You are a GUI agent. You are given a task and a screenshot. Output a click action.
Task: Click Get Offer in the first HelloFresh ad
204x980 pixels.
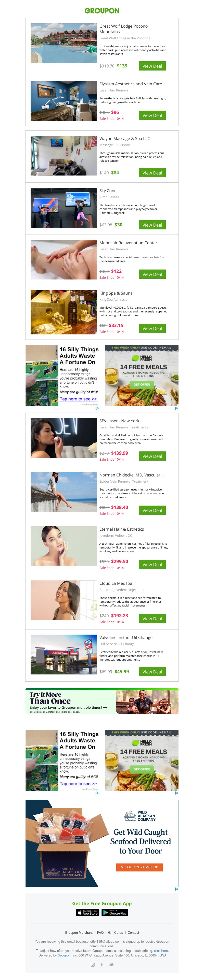click(x=142, y=385)
